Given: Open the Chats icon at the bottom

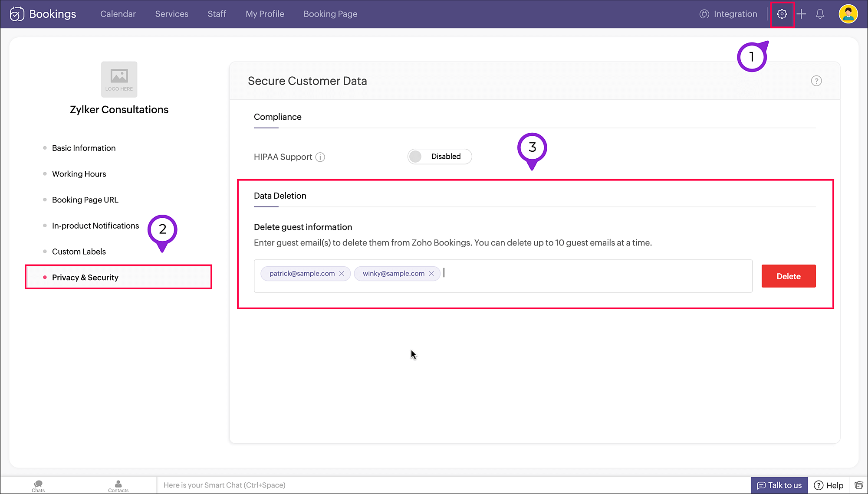Looking at the screenshot, I should pos(38,486).
